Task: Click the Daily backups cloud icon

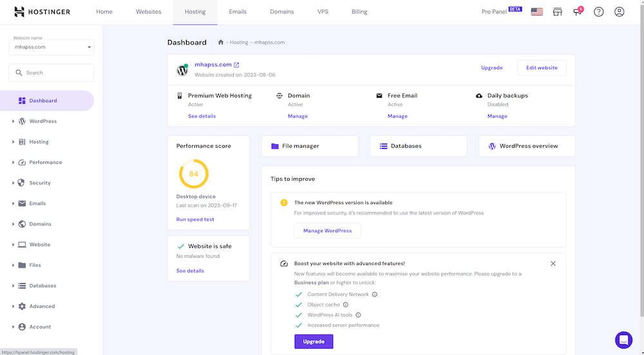Action: [x=479, y=96]
